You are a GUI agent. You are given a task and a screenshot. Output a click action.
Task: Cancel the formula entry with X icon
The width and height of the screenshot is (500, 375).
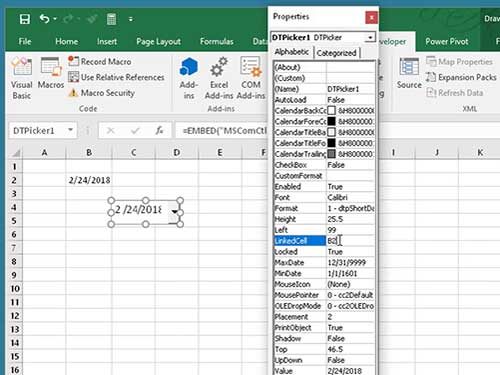[111, 131]
